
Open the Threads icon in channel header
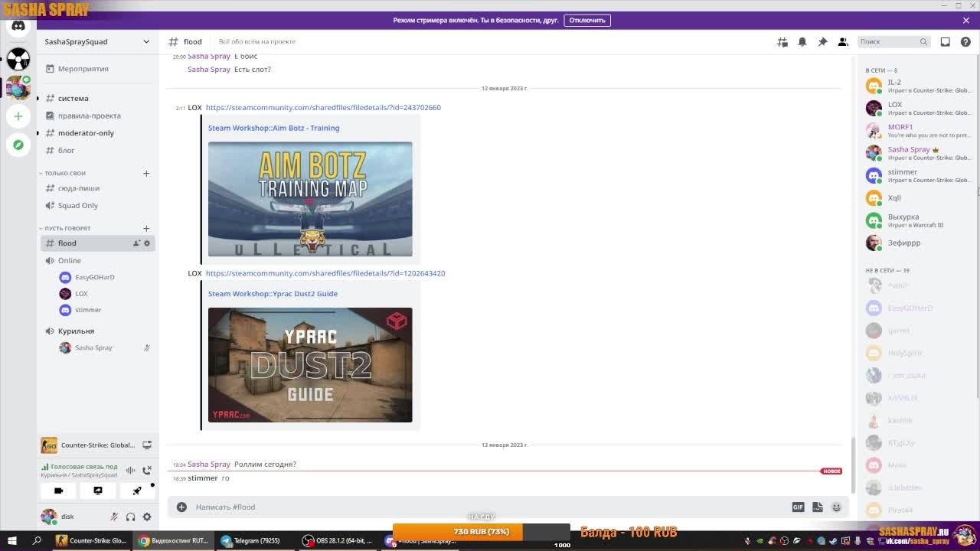(x=782, y=41)
